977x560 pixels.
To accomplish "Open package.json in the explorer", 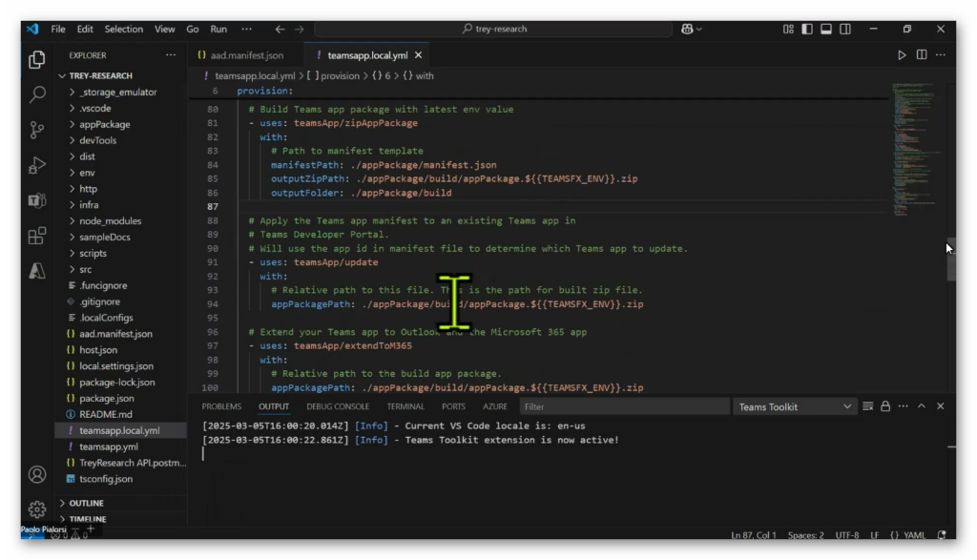I will pos(107,398).
